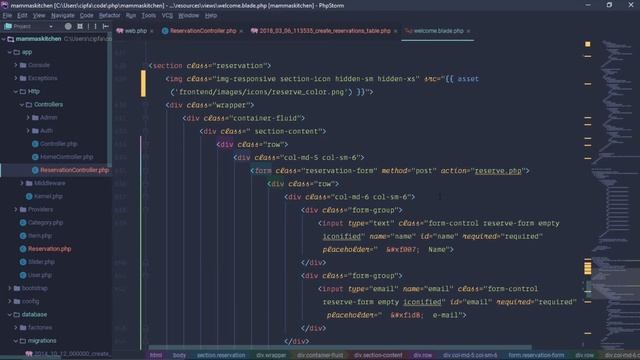Click the 'frontend/images/icons/reserve_color.png' path

pyautogui.click(x=261, y=92)
